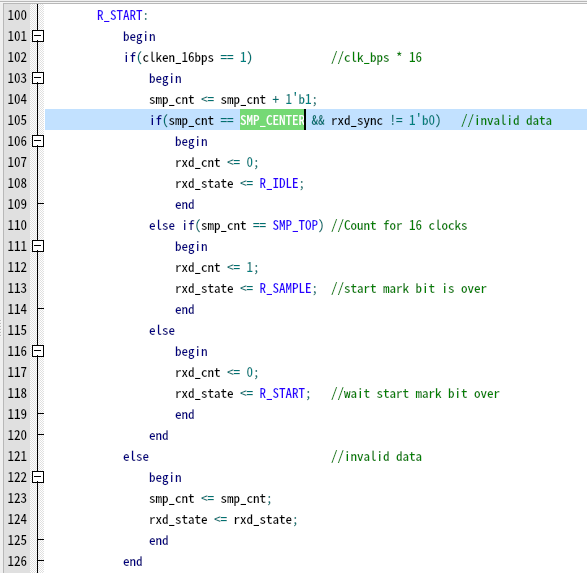Click the else keyword on line 121
587x573 pixels.
point(136,457)
